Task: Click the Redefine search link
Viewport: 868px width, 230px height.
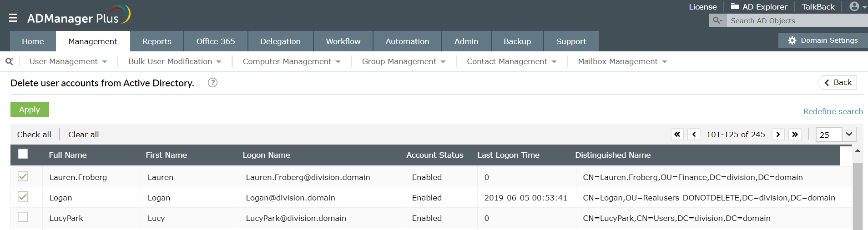Action: pos(833,111)
